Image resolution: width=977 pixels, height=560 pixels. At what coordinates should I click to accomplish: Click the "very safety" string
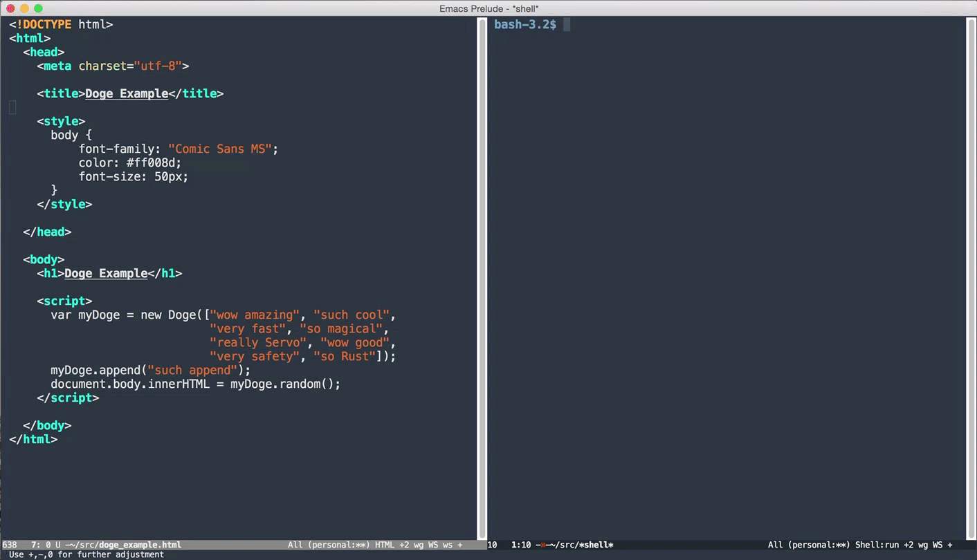tap(255, 356)
